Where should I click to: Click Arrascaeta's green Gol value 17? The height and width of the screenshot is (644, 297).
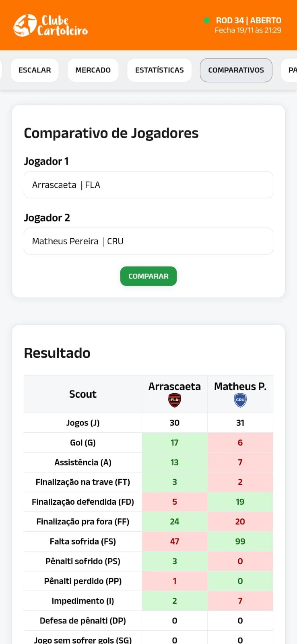175,443
